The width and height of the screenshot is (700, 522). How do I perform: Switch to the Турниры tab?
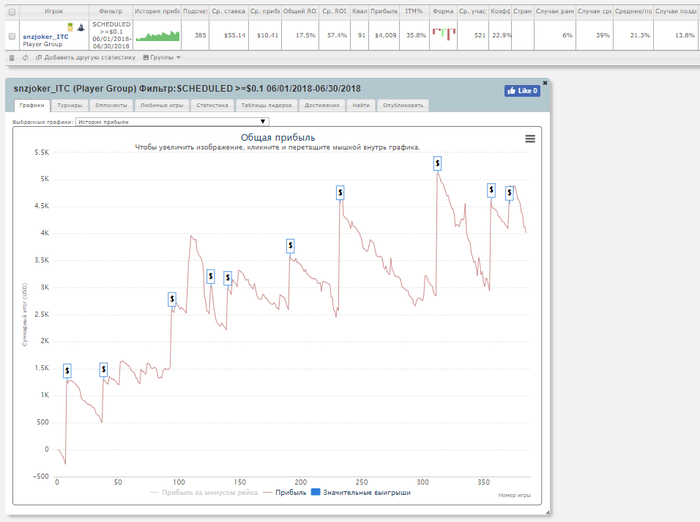click(x=70, y=105)
